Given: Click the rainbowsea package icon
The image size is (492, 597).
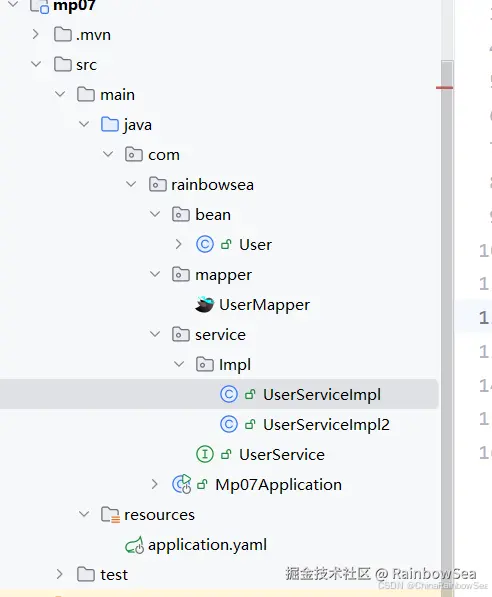Looking at the screenshot, I should click(x=157, y=184).
